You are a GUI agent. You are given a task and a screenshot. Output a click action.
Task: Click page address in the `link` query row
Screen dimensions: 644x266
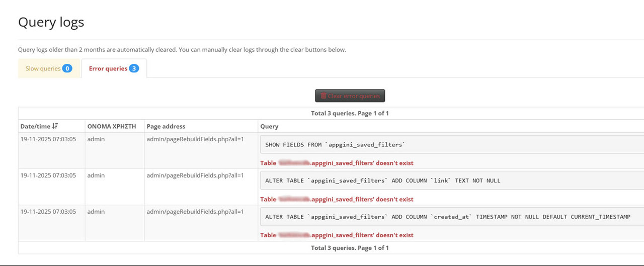[195, 175]
